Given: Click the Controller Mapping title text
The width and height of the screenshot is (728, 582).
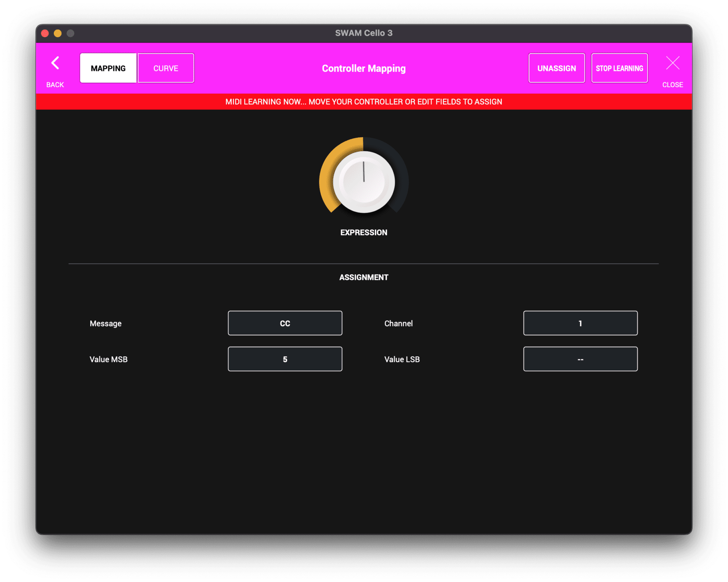Looking at the screenshot, I should tap(364, 69).
